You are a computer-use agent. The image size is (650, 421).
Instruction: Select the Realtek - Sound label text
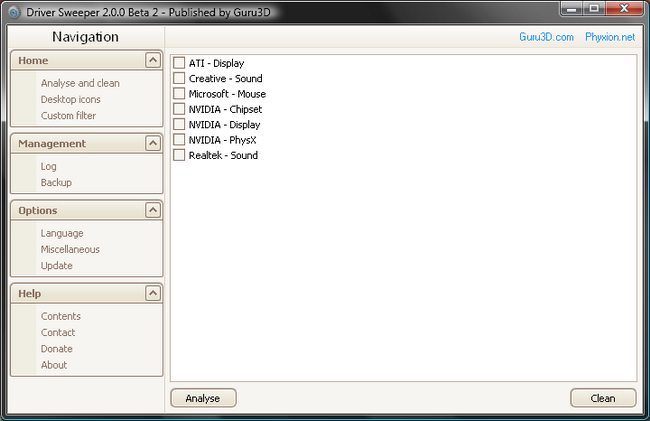coord(223,155)
